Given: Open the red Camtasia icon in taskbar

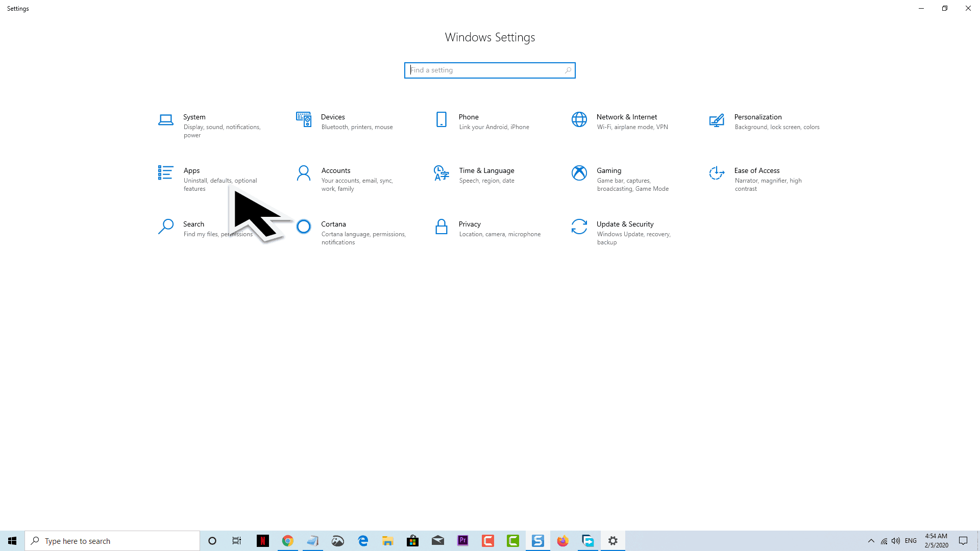Looking at the screenshot, I should click(488, 541).
